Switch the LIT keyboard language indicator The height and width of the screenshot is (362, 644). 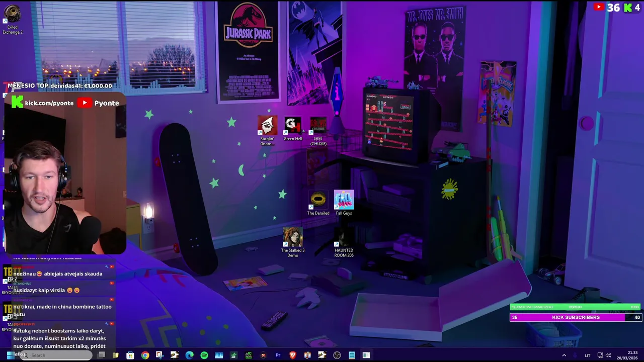[x=587, y=355]
